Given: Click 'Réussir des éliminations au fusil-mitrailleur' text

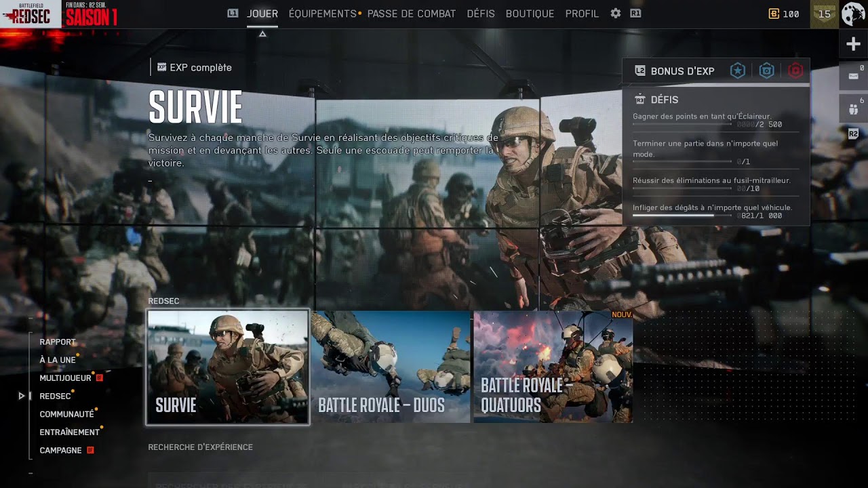Looking at the screenshot, I should [711, 180].
